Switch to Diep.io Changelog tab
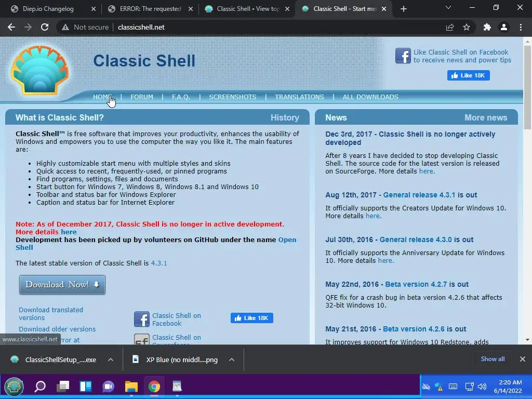 point(48,9)
